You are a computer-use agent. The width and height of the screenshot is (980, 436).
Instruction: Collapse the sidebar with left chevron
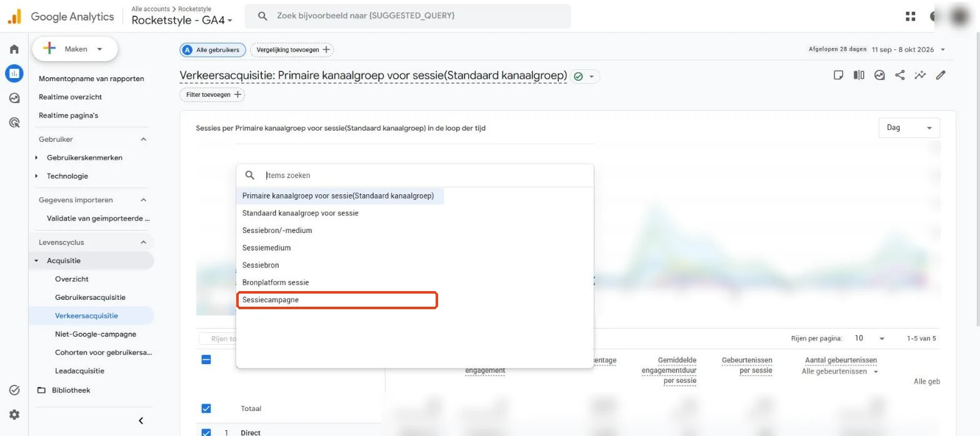(x=141, y=421)
